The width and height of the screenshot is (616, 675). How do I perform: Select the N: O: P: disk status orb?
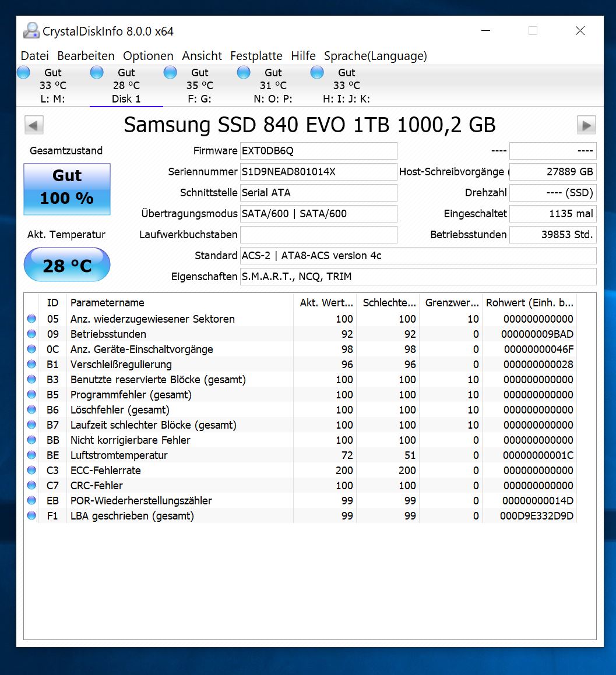(244, 72)
